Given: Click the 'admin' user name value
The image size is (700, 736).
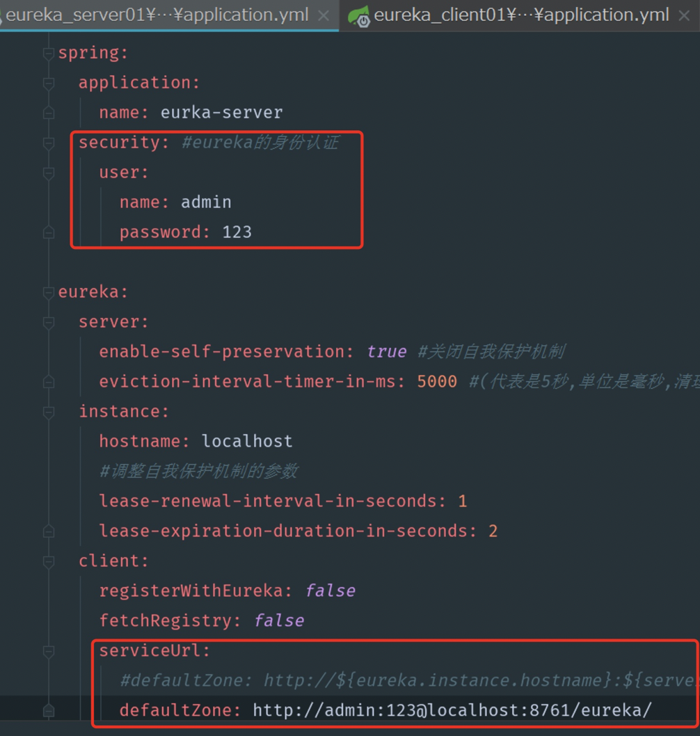Looking at the screenshot, I should pyautogui.click(x=206, y=202).
